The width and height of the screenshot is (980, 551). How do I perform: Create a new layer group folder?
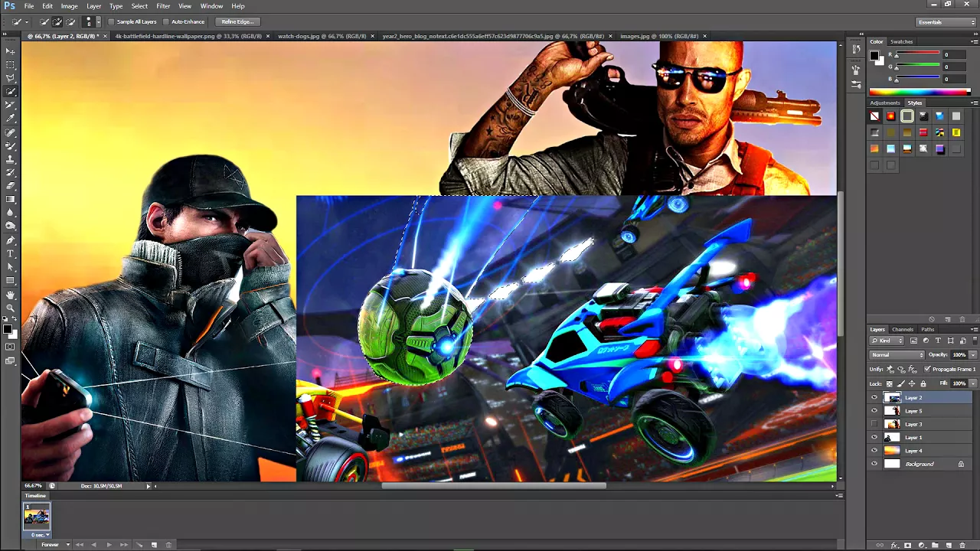tap(934, 546)
